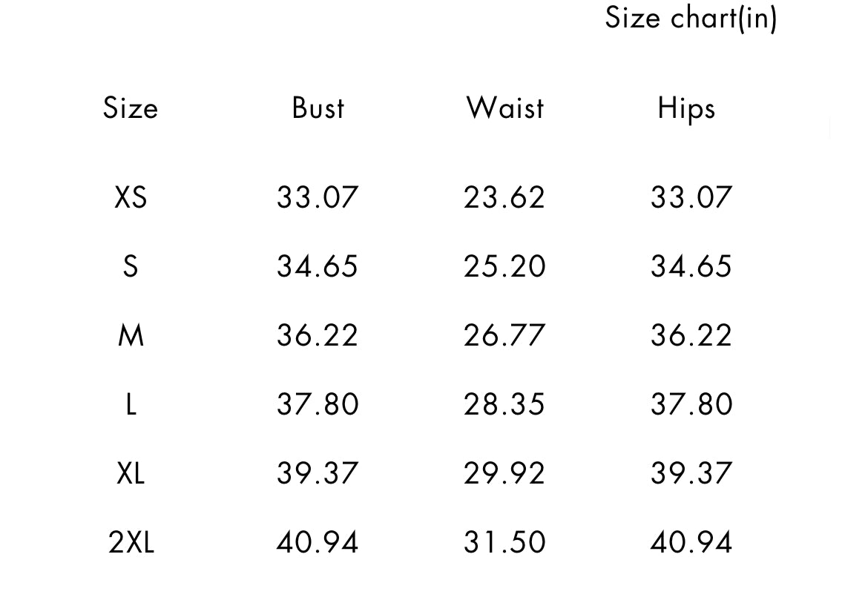Select the Hips column header

pyautogui.click(x=686, y=109)
